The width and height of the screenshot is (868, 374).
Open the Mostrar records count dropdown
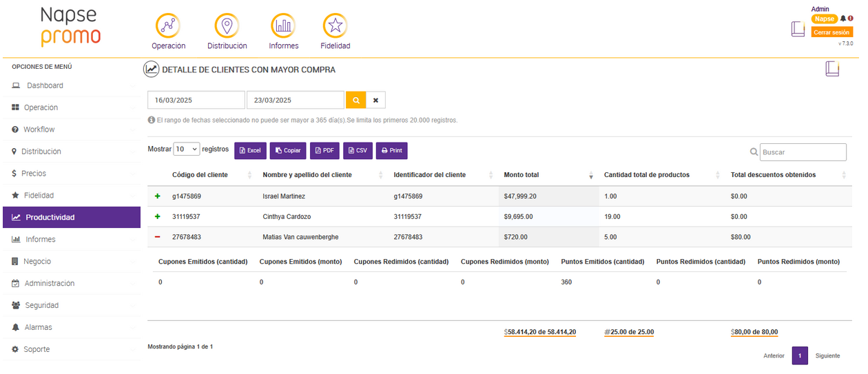point(186,149)
